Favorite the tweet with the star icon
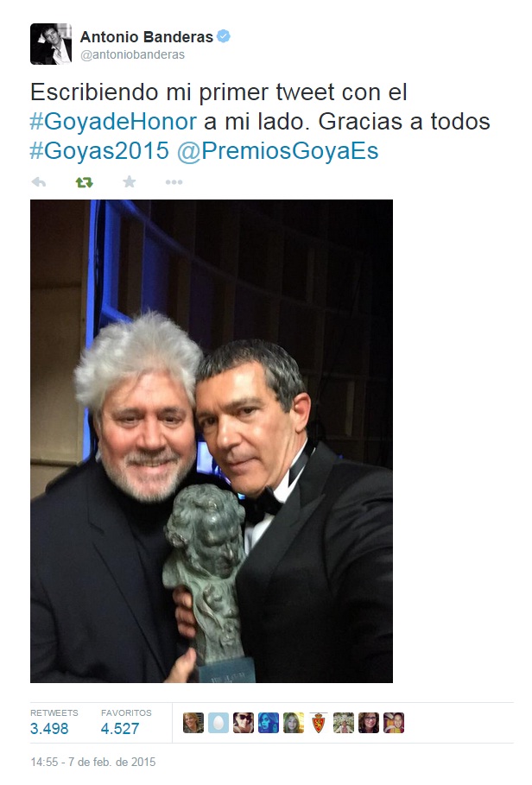The height and width of the screenshot is (785, 532). [x=130, y=181]
